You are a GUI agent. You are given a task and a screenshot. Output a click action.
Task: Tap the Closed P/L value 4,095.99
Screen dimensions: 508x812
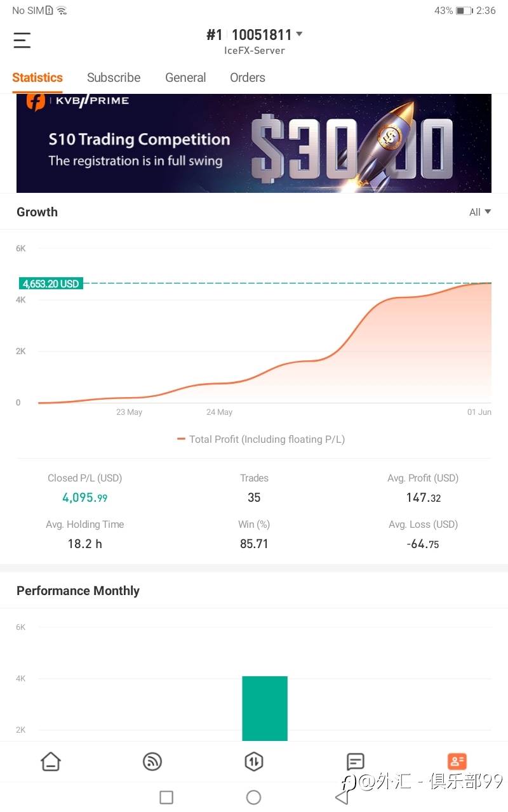coord(84,498)
